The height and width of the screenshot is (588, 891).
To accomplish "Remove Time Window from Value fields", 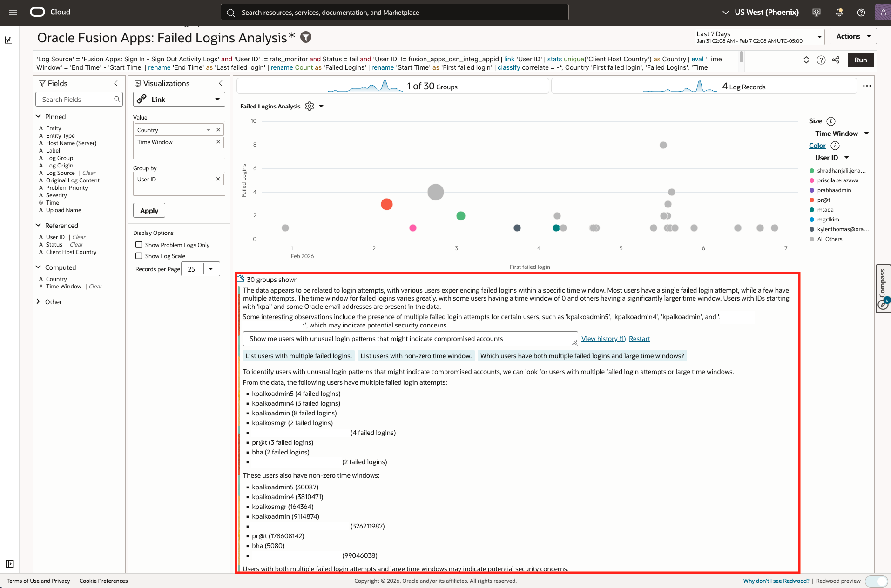I will 218,142.
